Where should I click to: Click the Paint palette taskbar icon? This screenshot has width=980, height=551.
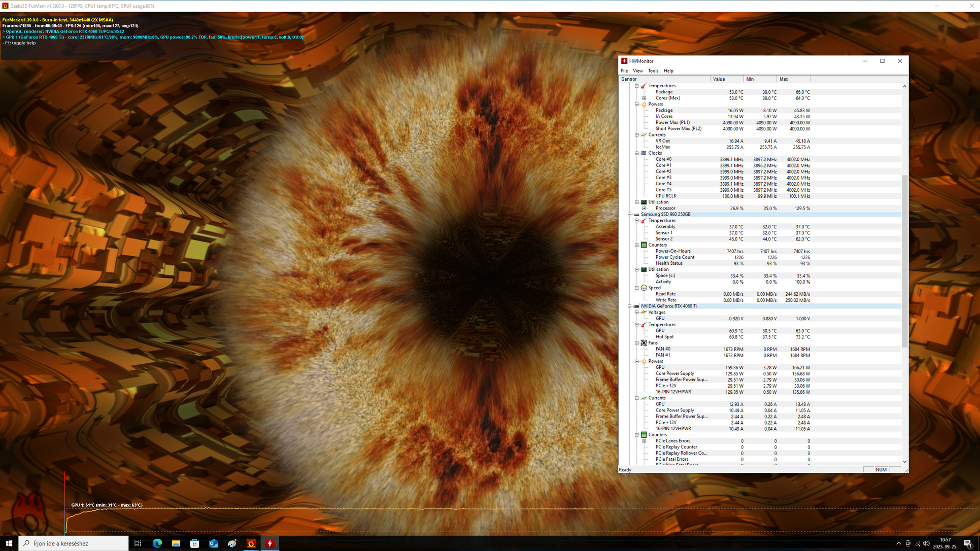pyautogui.click(x=232, y=543)
